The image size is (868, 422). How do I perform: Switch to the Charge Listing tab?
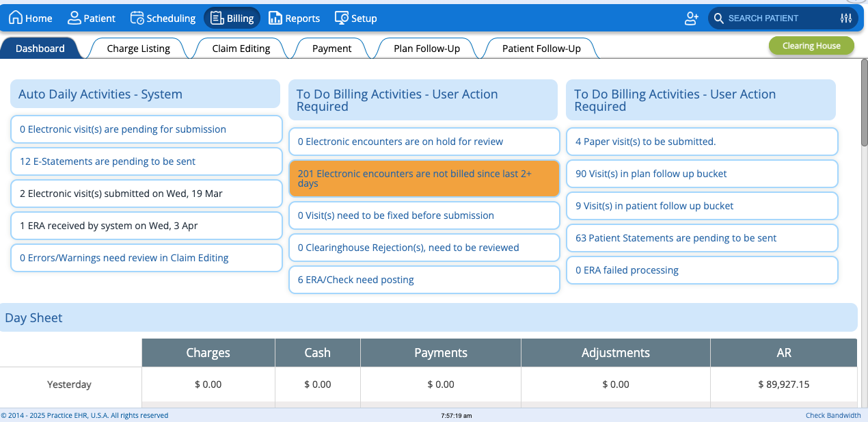(139, 49)
